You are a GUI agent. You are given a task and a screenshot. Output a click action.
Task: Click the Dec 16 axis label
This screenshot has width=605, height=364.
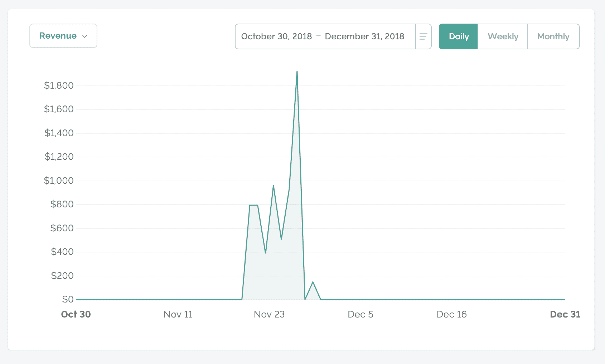click(x=451, y=314)
